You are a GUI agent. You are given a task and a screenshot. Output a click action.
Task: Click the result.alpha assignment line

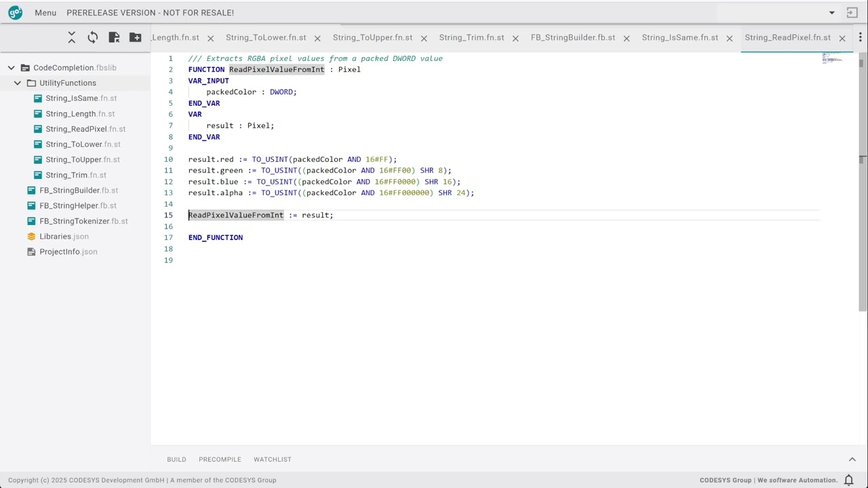331,193
